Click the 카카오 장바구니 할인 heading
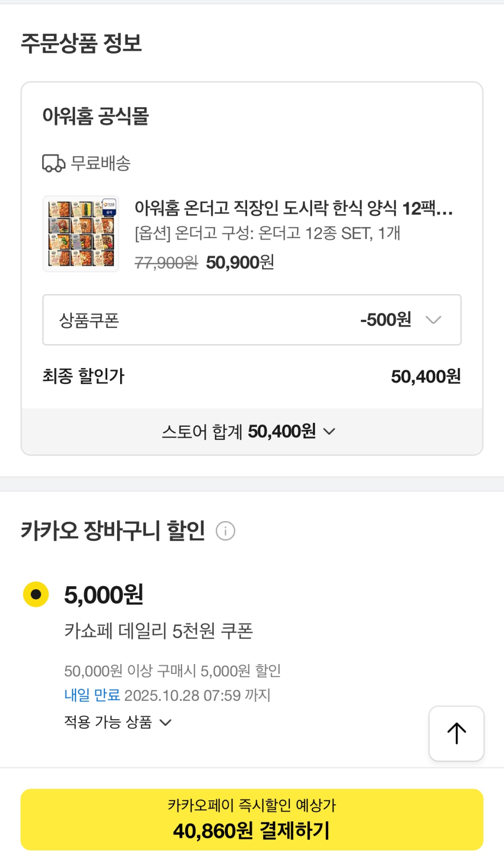Screen dimensions: 504x856 click(x=113, y=531)
